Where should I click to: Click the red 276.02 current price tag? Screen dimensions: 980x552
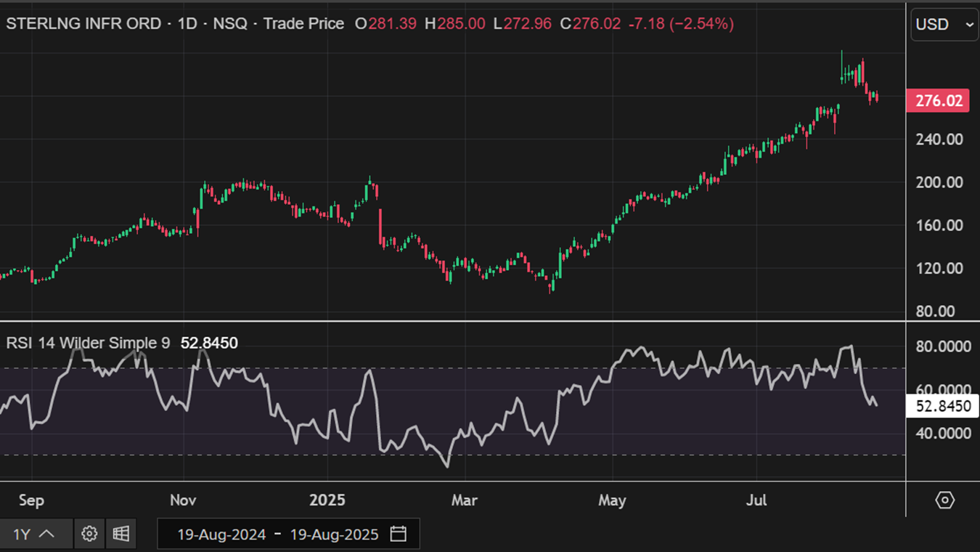939,100
